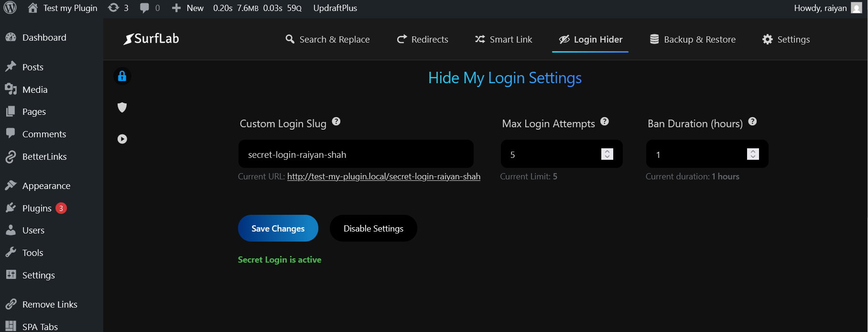Screen dimensions: 868x332
Task: Click the play circle icon in sidebar
Action: (x=122, y=139)
